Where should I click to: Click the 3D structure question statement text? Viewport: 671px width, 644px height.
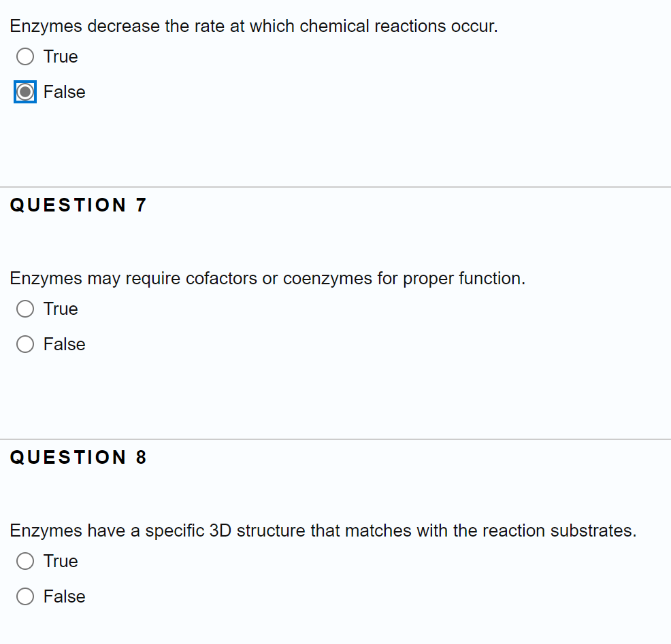323,530
